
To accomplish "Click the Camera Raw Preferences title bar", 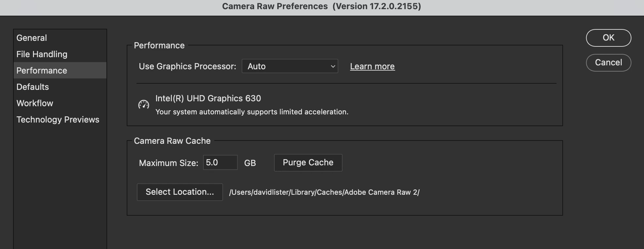I will click(321, 7).
